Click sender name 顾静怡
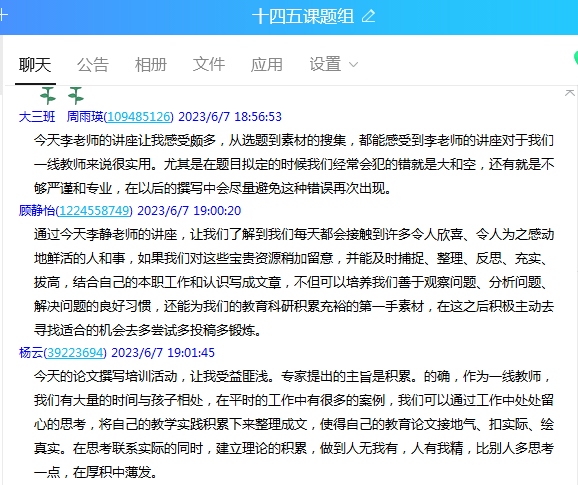This screenshot has width=578, height=485. [x=37, y=211]
